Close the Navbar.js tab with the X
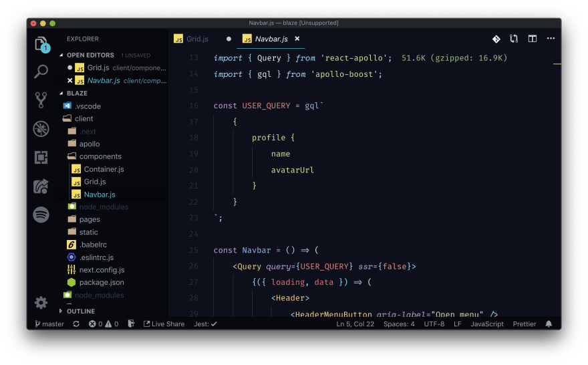Image resolution: width=588 pixels, height=365 pixels. [x=297, y=39]
